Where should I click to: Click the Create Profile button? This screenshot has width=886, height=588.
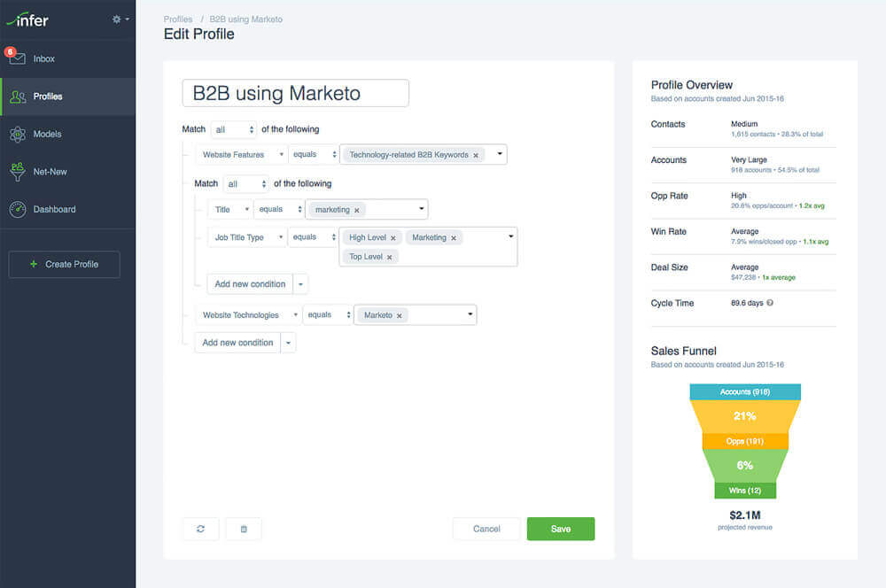click(x=65, y=264)
